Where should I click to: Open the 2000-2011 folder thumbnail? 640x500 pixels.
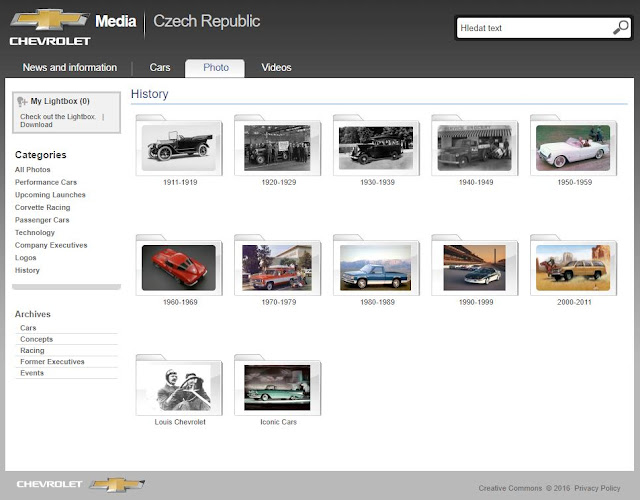[573, 265]
